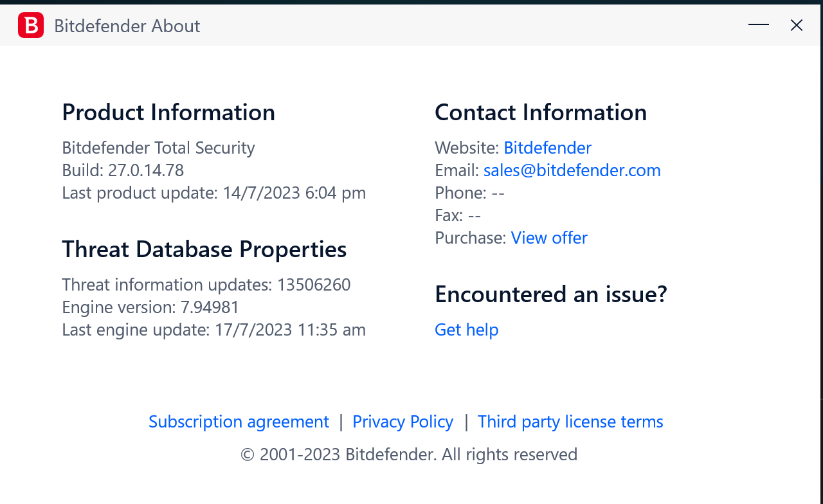Click the "Bitdefender About" window title text
The width and height of the screenshot is (823, 504).
[x=127, y=26]
